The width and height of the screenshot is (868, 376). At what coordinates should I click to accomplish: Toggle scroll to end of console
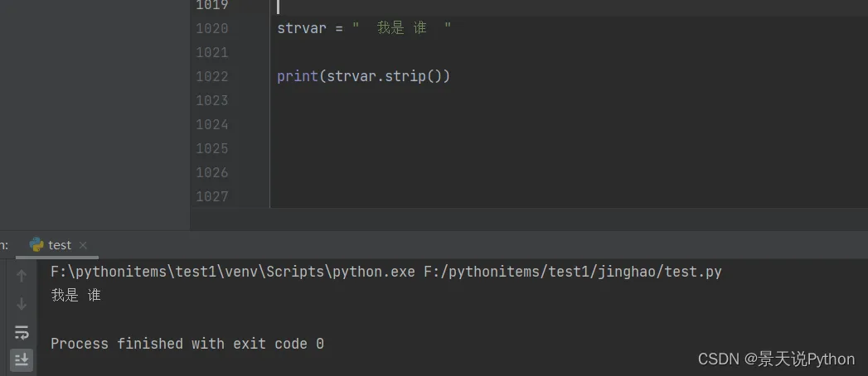[22, 359]
